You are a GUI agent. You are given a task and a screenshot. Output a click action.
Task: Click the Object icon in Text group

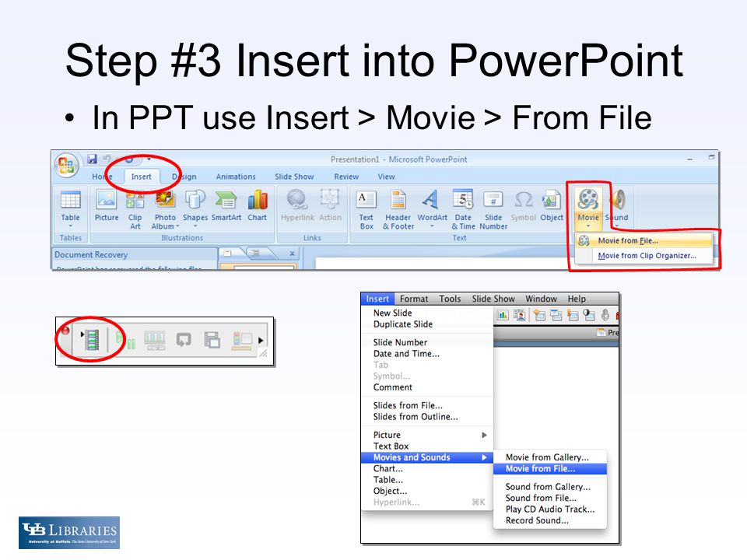551,199
